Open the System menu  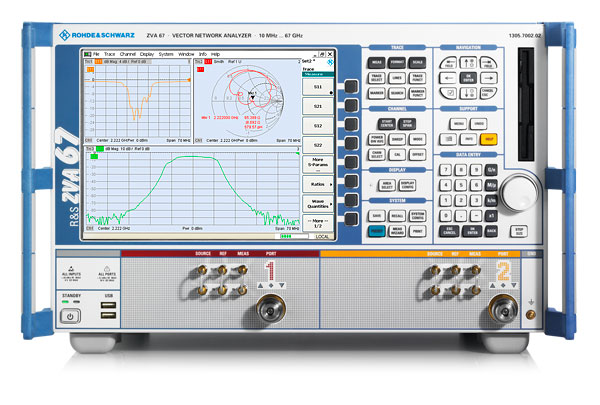pos(166,54)
